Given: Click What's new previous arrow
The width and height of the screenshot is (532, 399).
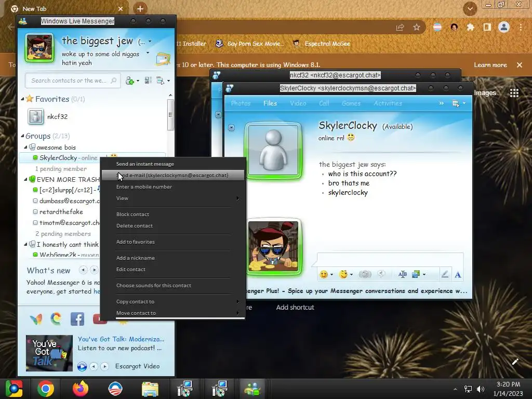Looking at the screenshot, I should tap(83, 270).
